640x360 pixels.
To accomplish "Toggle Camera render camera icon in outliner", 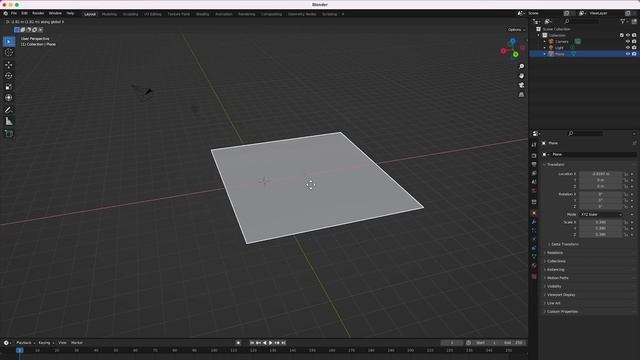I will click(634, 42).
